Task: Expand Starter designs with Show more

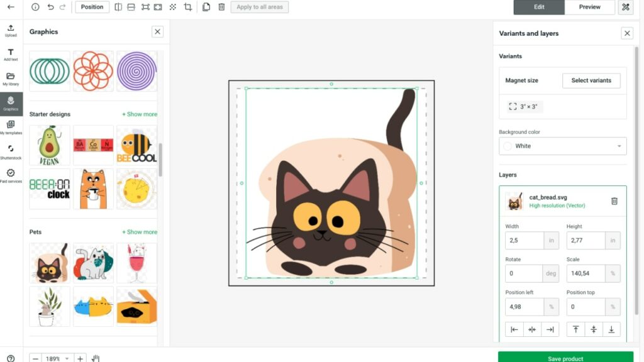Action: pos(139,114)
